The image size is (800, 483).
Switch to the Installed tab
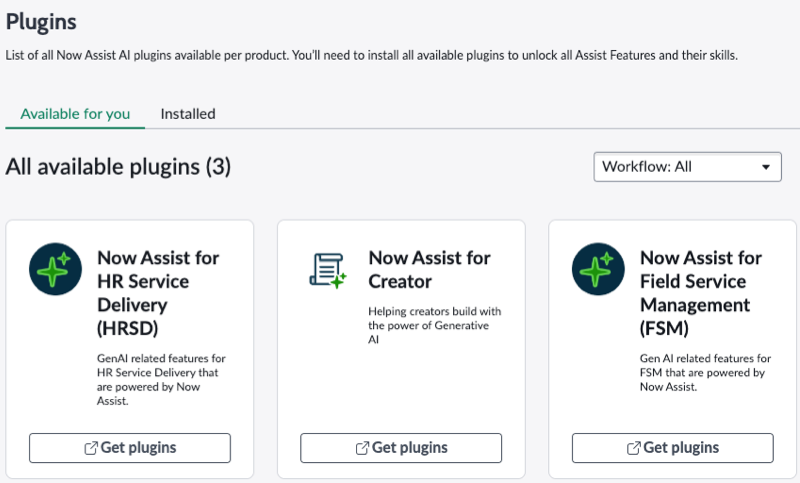tap(188, 114)
